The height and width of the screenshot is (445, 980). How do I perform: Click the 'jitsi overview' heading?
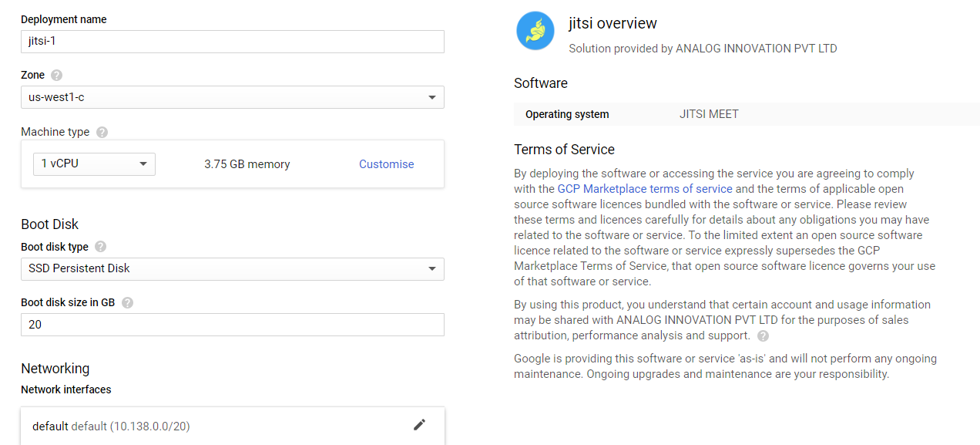(x=612, y=23)
